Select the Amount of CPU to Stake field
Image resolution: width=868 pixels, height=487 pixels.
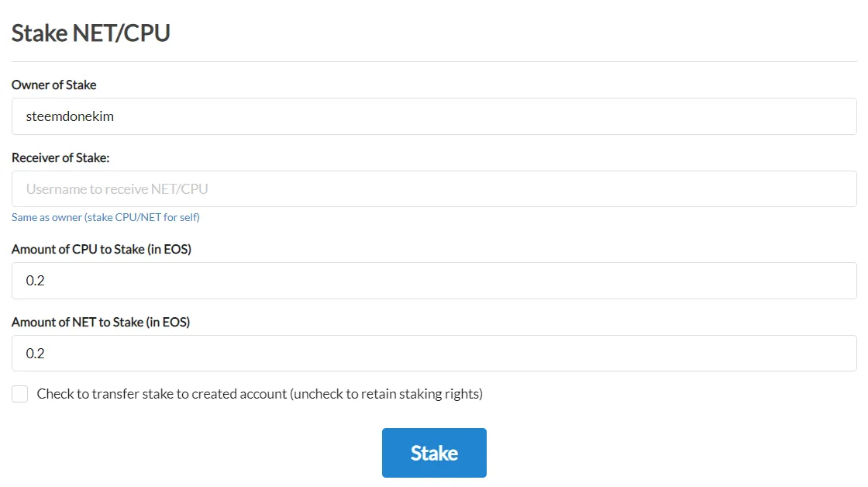(434, 281)
